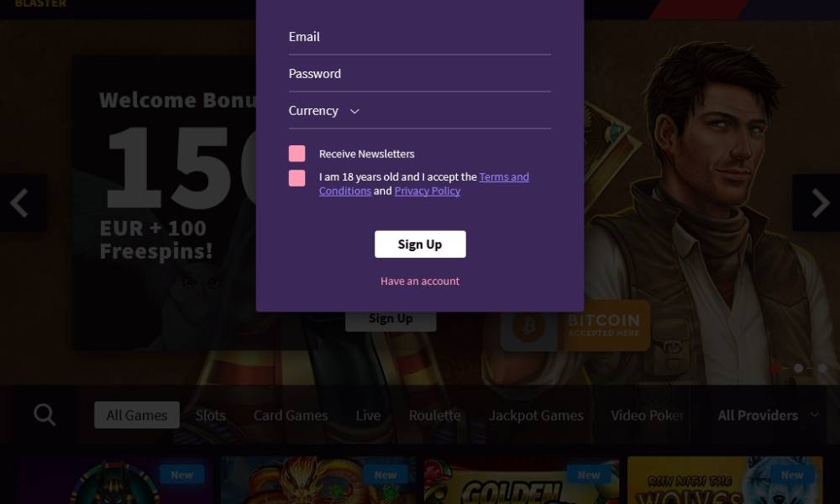
Task: Click the Have an account link
Action: [x=420, y=281]
